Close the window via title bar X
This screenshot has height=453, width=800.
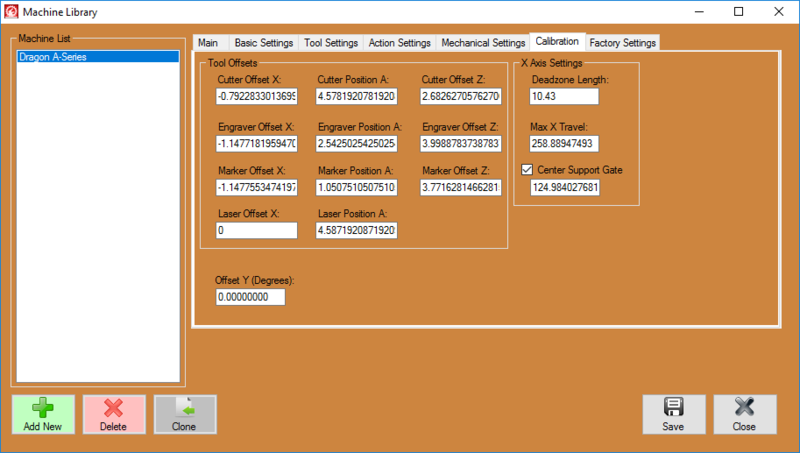[x=779, y=11]
